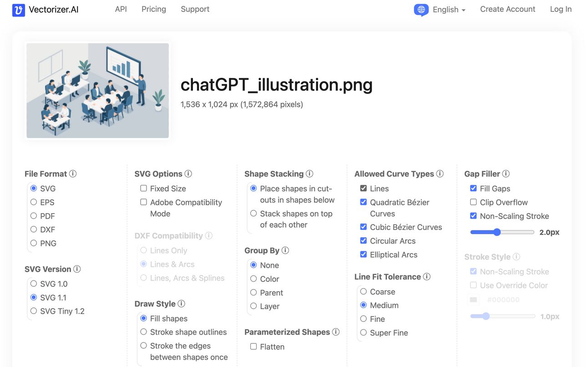Choose SVG Tiny 1.2 version

34,311
